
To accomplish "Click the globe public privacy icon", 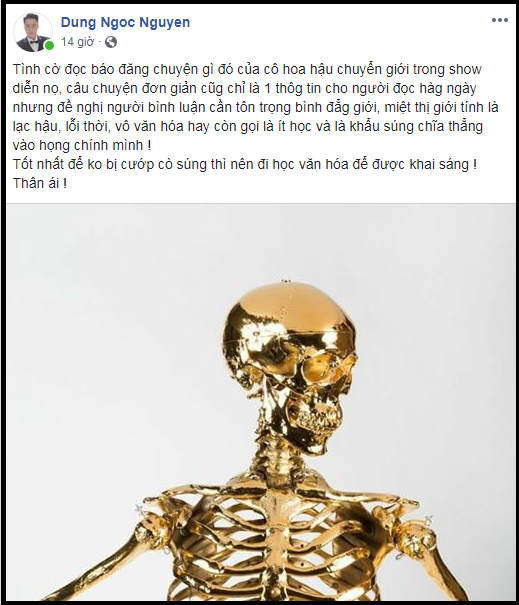I will [111, 42].
